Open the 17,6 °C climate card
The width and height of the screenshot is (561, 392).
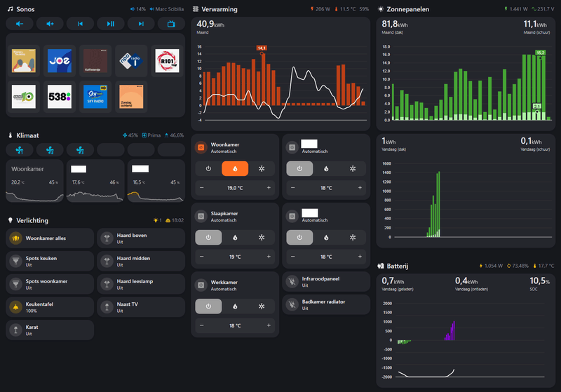(x=95, y=181)
